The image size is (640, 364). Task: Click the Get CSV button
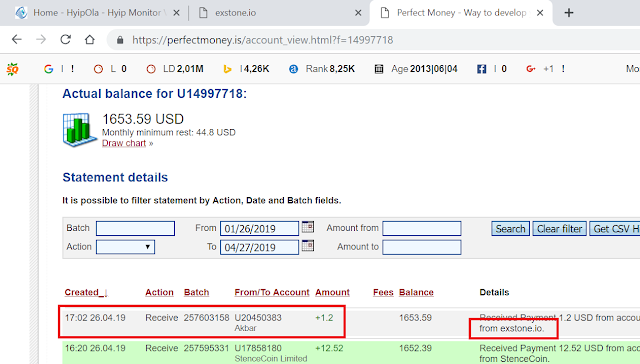point(614,229)
